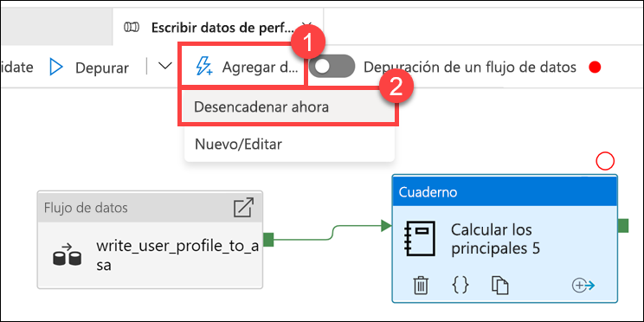
Task: Select Desencadenar ahora from the menu
Action: click(289, 106)
